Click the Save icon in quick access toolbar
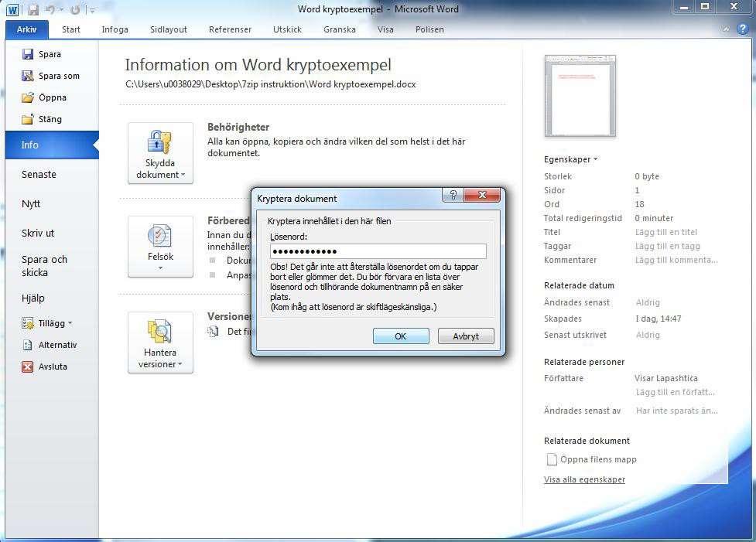The image size is (756, 542). [x=32, y=9]
